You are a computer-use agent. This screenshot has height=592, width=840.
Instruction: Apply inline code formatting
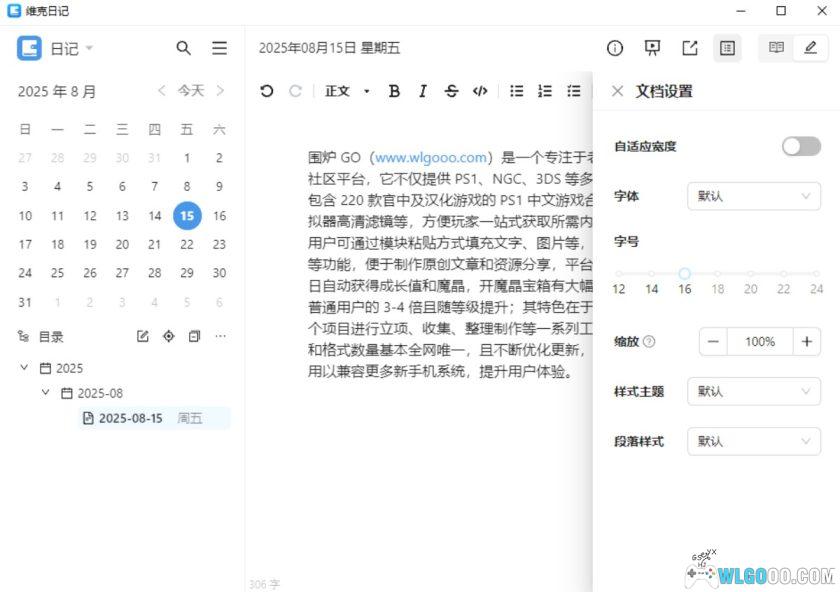pyautogui.click(x=479, y=91)
